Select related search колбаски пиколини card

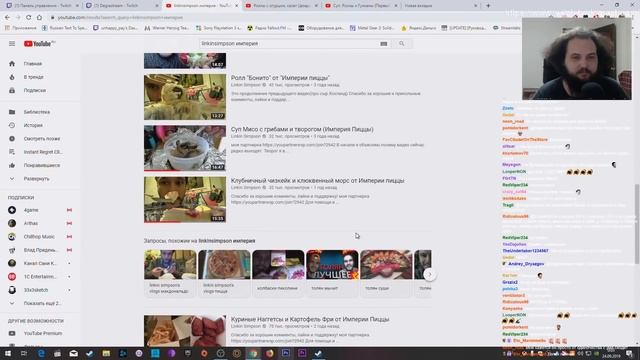(x=278, y=273)
